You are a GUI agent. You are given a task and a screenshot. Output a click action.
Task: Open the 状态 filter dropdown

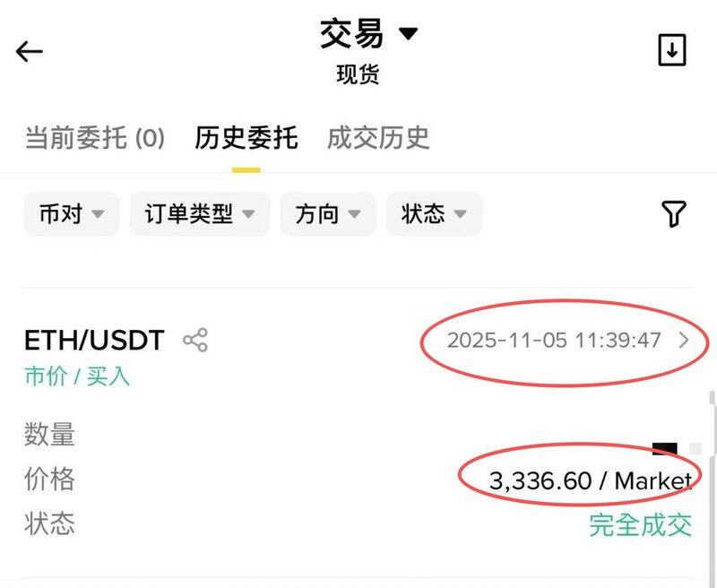tap(434, 214)
